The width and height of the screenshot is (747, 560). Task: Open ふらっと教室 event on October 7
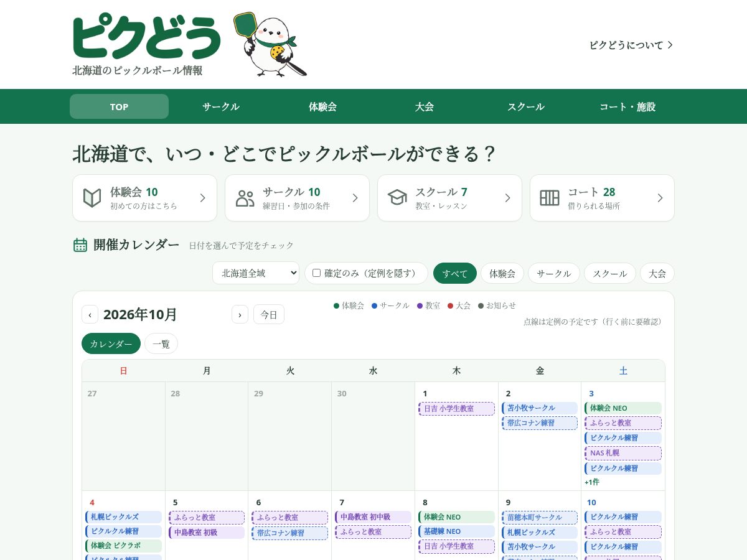[x=374, y=532]
